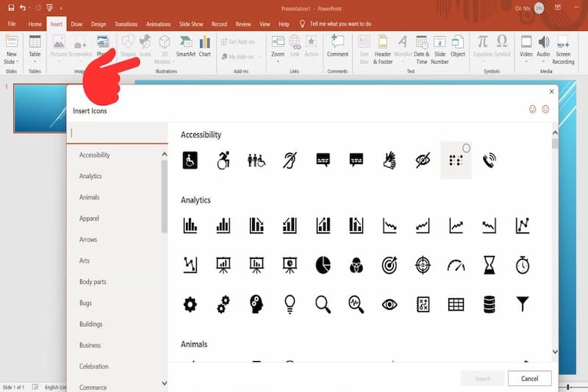Select the Body parts category
This screenshot has width=588, height=392.
click(93, 282)
